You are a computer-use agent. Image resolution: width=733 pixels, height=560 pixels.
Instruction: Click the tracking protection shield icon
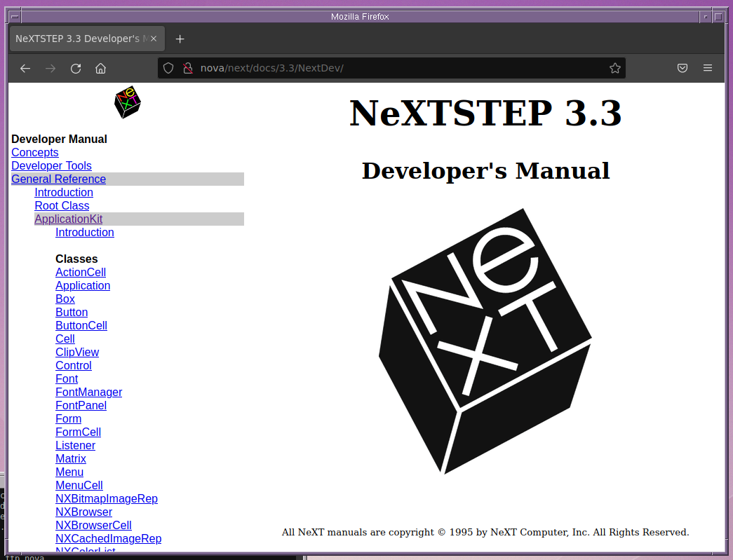tap(168, 68)
